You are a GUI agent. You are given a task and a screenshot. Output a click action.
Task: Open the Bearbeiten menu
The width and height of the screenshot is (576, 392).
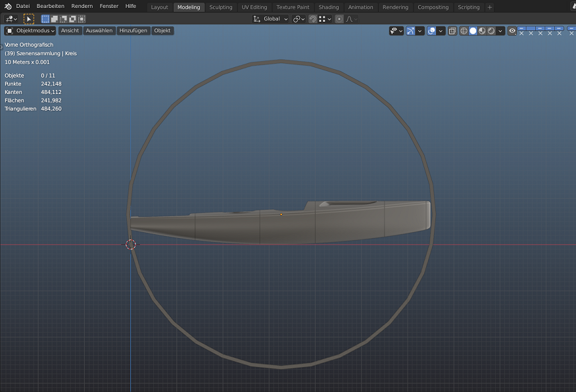tap(51, 7)
